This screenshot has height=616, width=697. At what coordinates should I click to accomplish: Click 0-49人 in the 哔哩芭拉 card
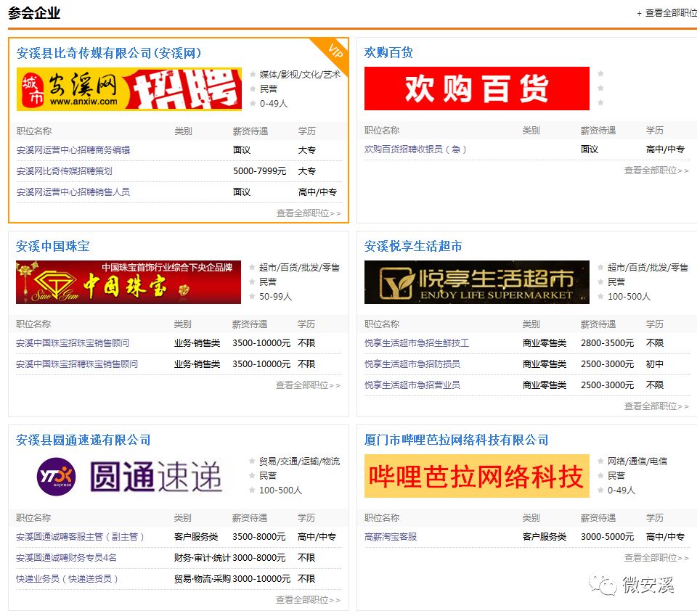pyautogui.click(x=621, y=490)
